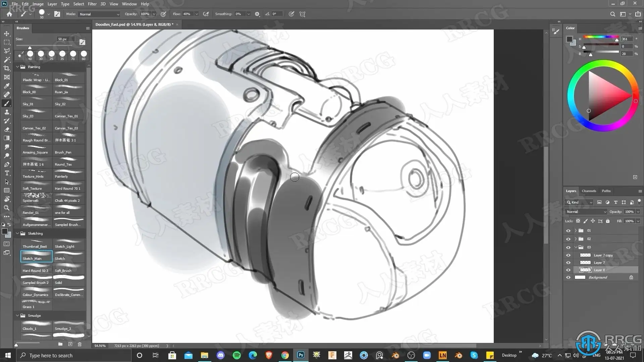Click the hue slider in Color panel
The height and width of the screenshot is (362, 644).
(600, 37)
